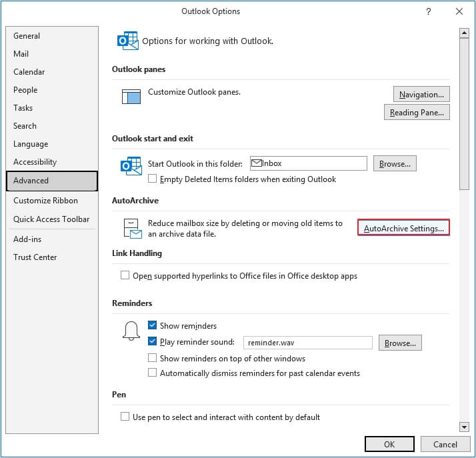Open Reading Pane... settings
476x458 pixels.
[417, 112]
